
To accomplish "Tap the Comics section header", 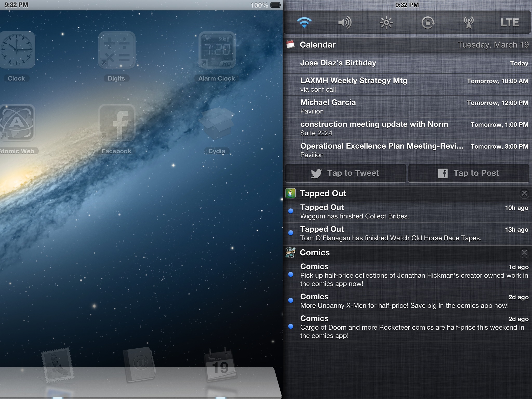I will pyautogui.click(x=407, y=252).
